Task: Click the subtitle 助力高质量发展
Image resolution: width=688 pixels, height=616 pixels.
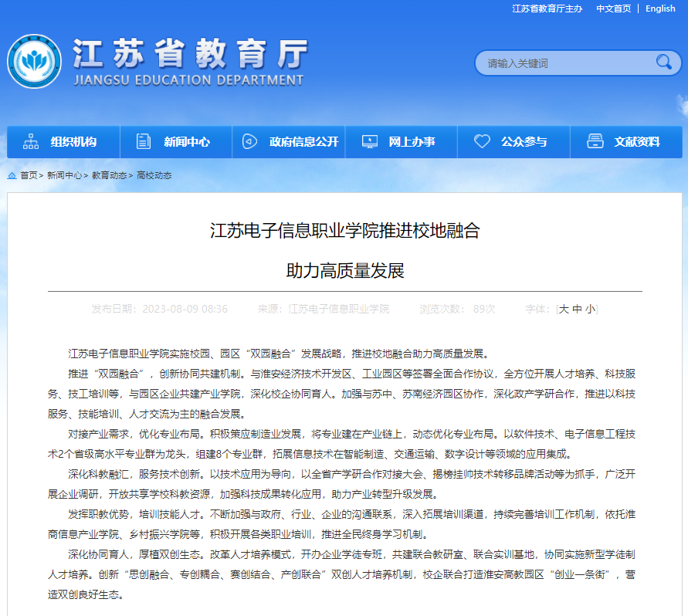Action: (345, 271)
